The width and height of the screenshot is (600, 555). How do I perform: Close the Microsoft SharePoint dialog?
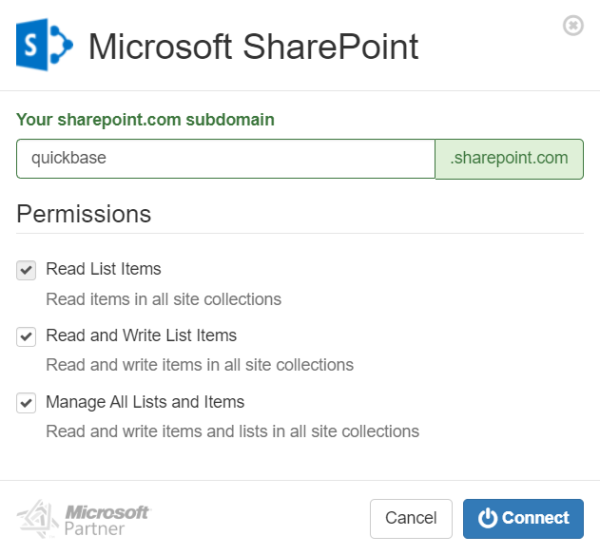tap(573, 26)
